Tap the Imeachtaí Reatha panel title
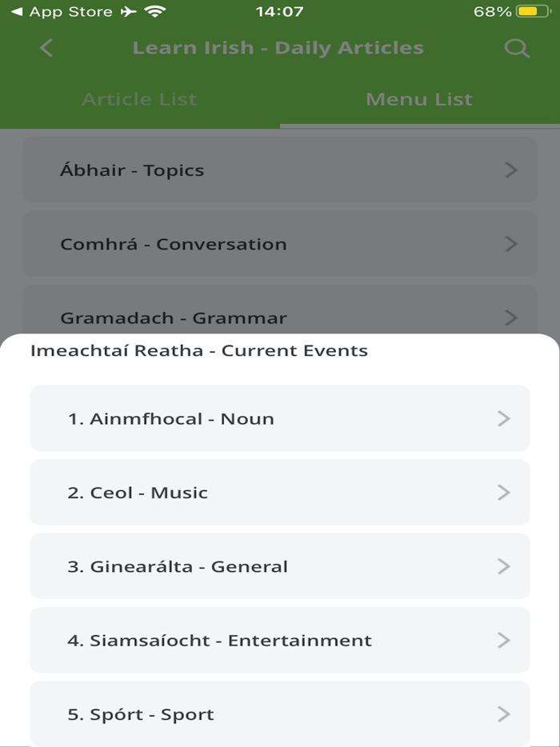560x747 pixels. tap(197, 350)
